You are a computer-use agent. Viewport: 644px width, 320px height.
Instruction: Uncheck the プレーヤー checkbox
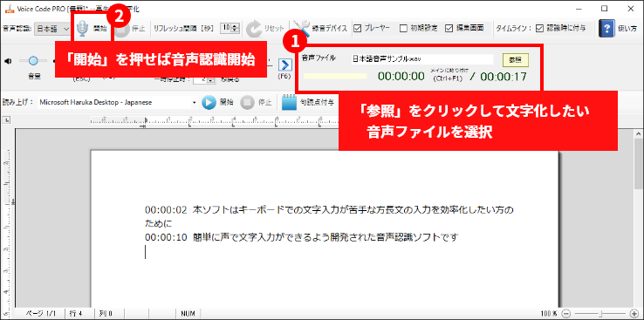357,28
